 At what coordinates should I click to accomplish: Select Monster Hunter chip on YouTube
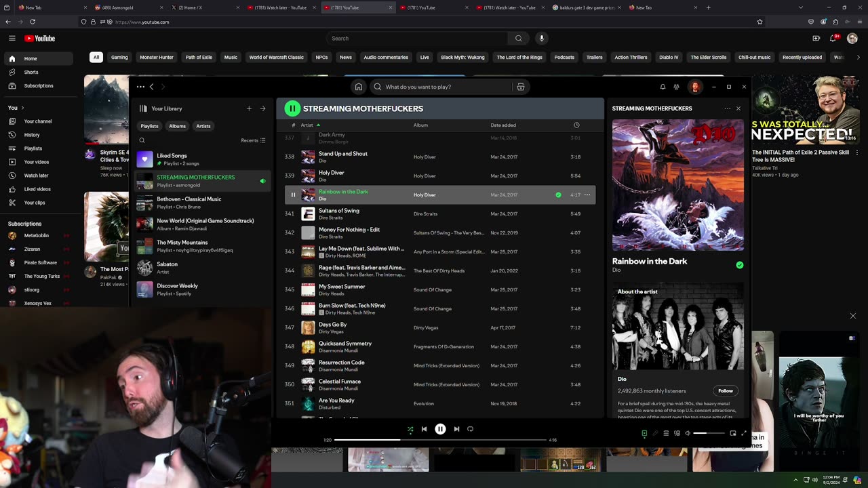[157, 58]
